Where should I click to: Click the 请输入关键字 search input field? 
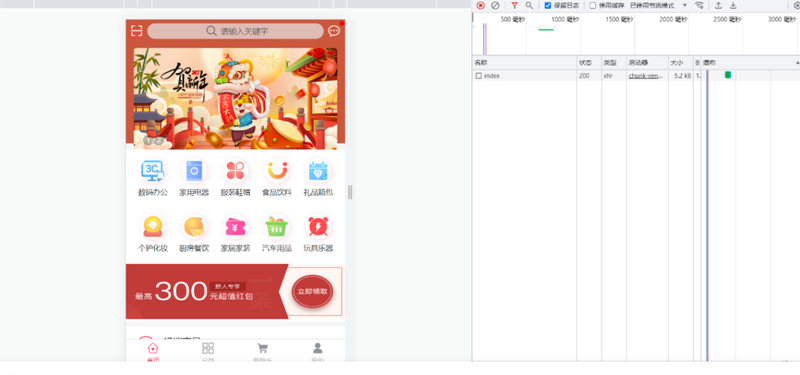pyautogui.click(x=235, y=31)
